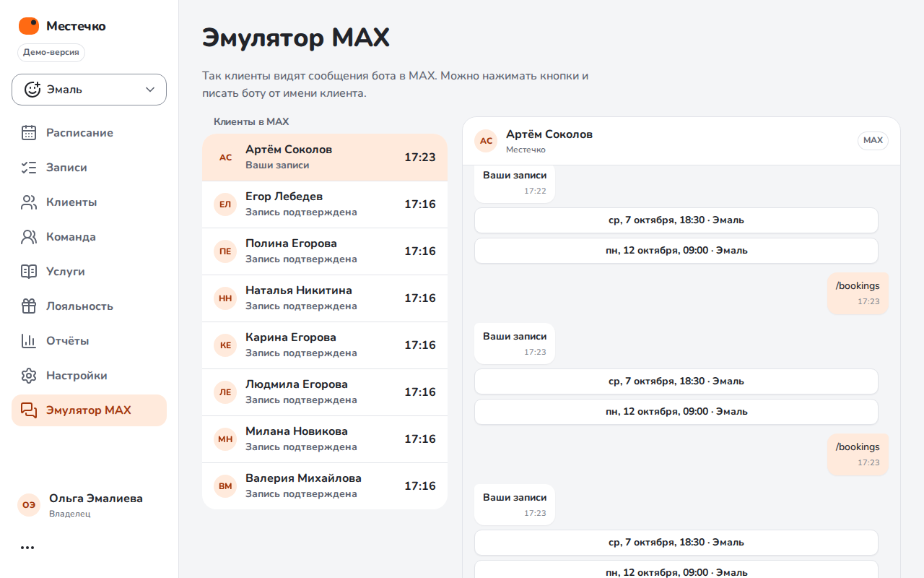Click the Ольга Эмалиева profile name
Image resolution: width=924 pixels, height=578 pixels.
pyautogui.click(x=96, y=499)
